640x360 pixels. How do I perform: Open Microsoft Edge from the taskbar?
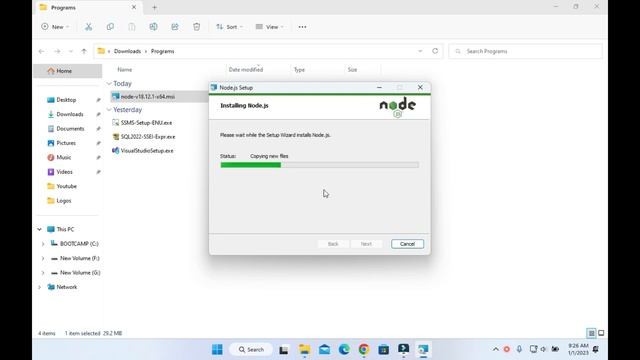pos(344,349)
